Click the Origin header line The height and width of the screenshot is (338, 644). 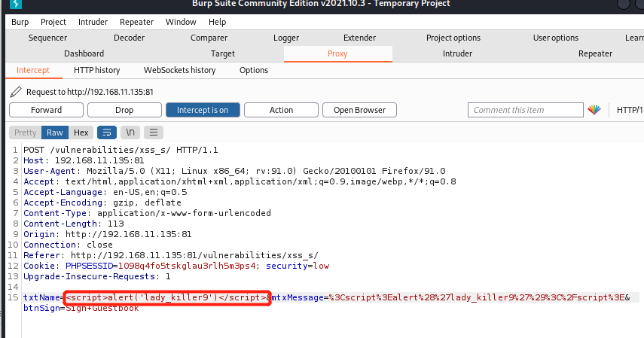click(108, 234)
